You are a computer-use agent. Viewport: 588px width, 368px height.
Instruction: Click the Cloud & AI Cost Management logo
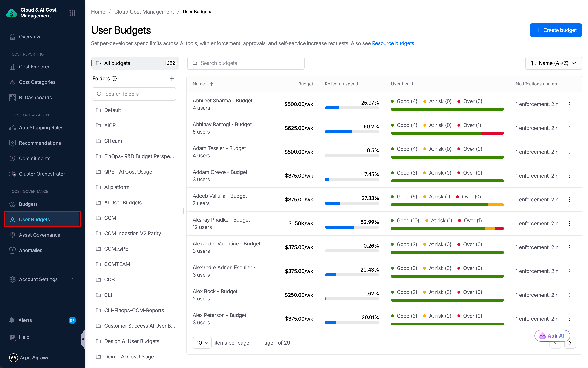[12, 13]
